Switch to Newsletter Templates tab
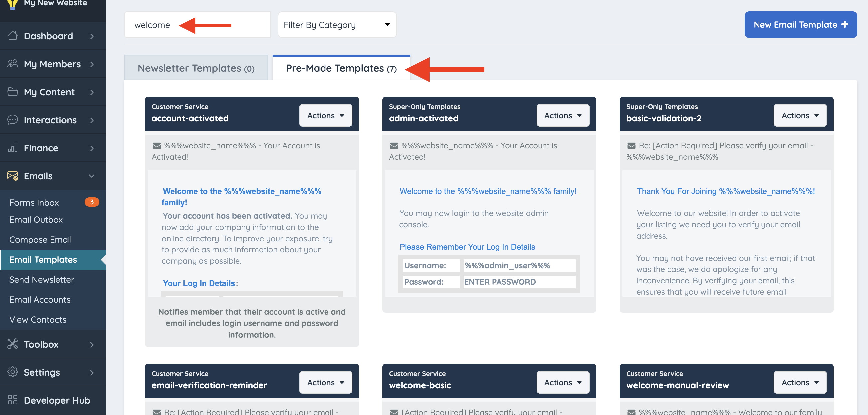Image resolution: width=868 pixels, height=415 pixels. (x=196, y=68)
